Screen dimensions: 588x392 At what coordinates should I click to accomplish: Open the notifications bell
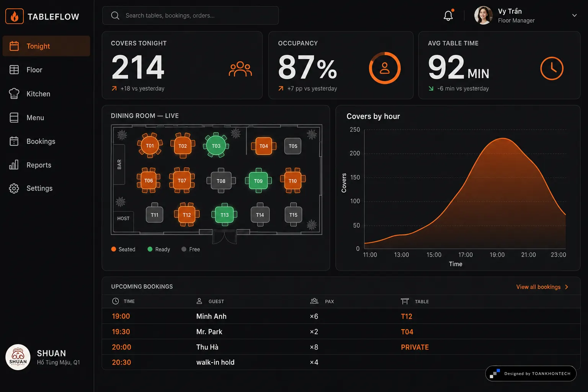point(448,15)
